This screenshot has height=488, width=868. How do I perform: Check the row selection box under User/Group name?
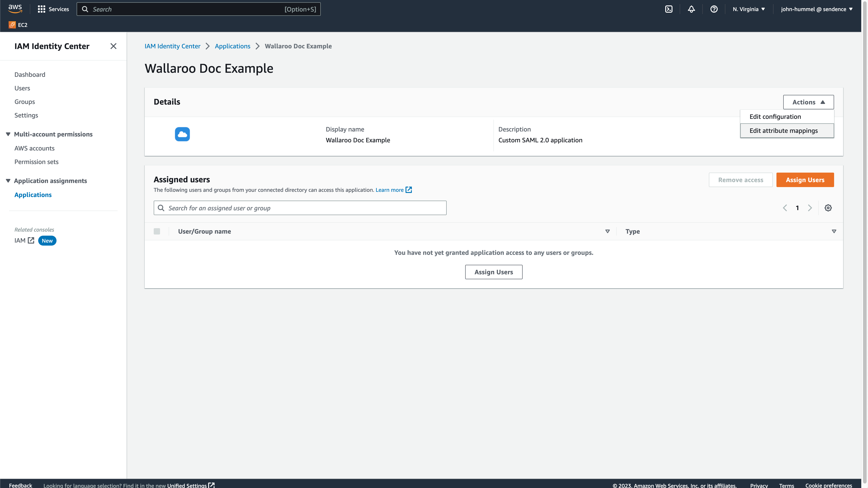point(157,231)
